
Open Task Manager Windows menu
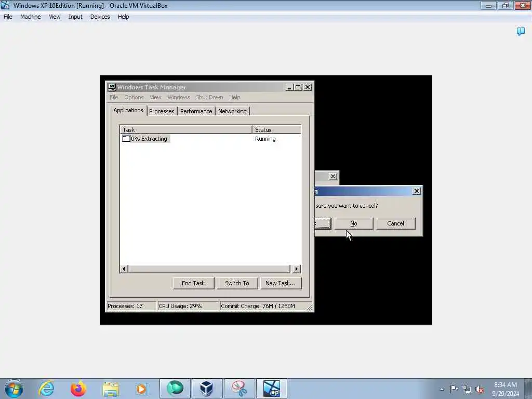click(x=179, y=97)
